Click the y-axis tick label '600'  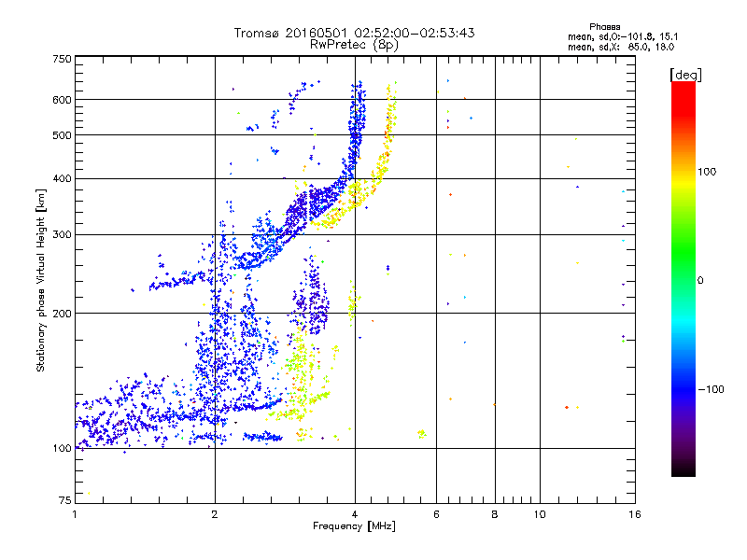coord(62,100)
